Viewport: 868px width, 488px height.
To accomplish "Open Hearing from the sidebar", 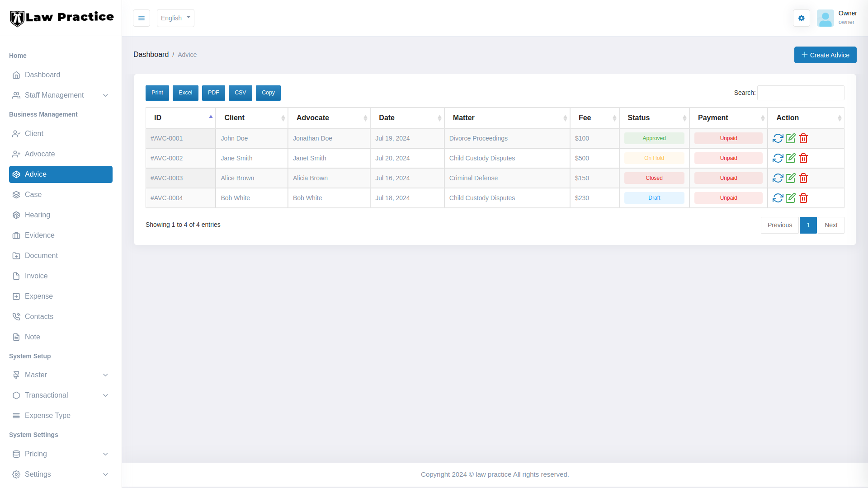I will tap(38, 215).
